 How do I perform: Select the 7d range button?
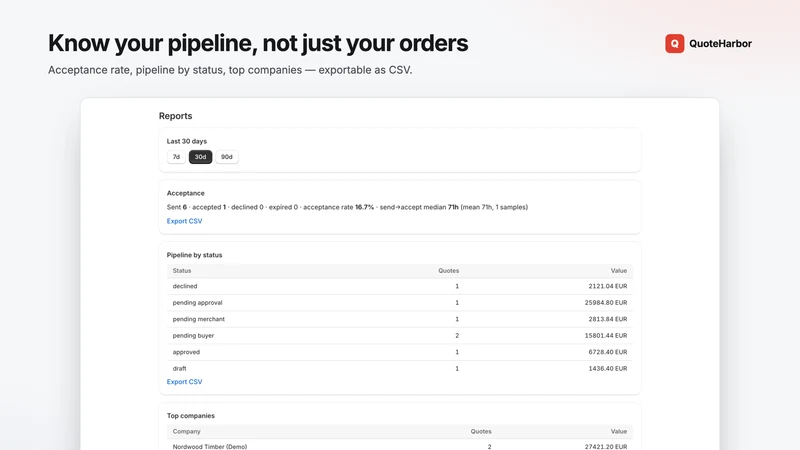coord(176,157)
